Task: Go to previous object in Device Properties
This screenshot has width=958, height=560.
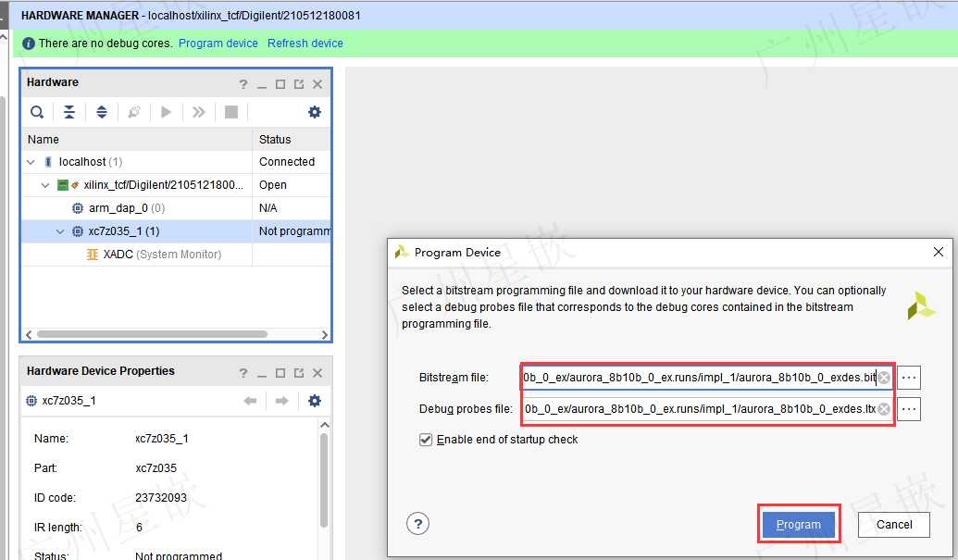Action: pos(250,401)
